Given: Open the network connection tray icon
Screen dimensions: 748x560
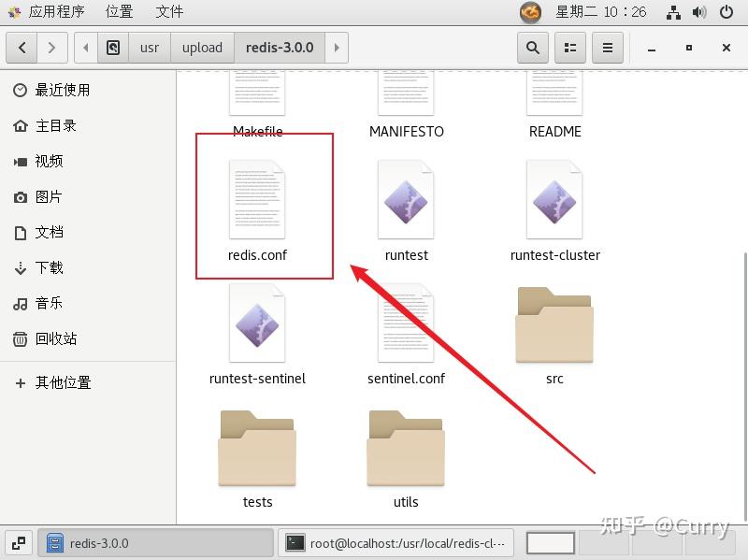Looking at the screenshot, I should [x=673, y=12].
